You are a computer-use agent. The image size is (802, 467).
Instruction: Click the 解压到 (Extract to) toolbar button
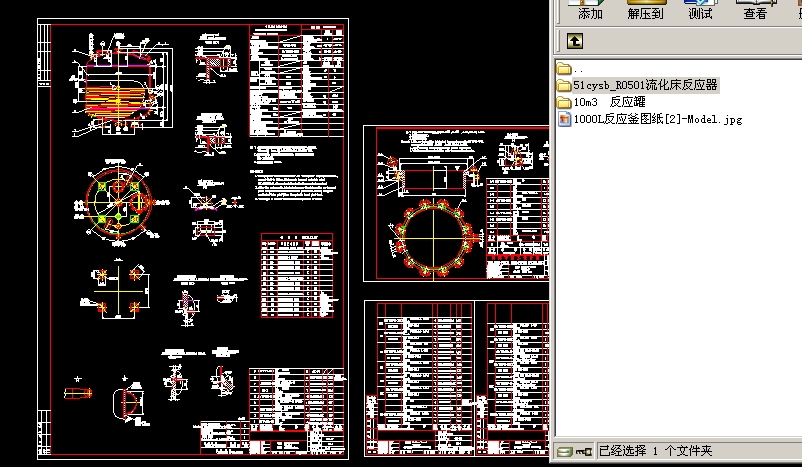click(x=645, y=10)
